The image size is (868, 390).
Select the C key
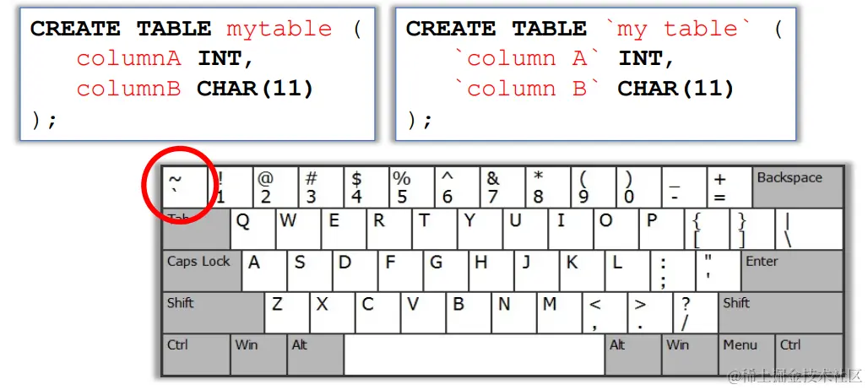378,312
